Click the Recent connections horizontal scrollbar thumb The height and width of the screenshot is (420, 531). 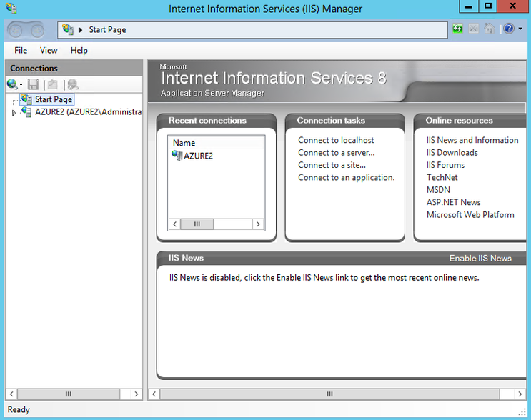point(197,224)
